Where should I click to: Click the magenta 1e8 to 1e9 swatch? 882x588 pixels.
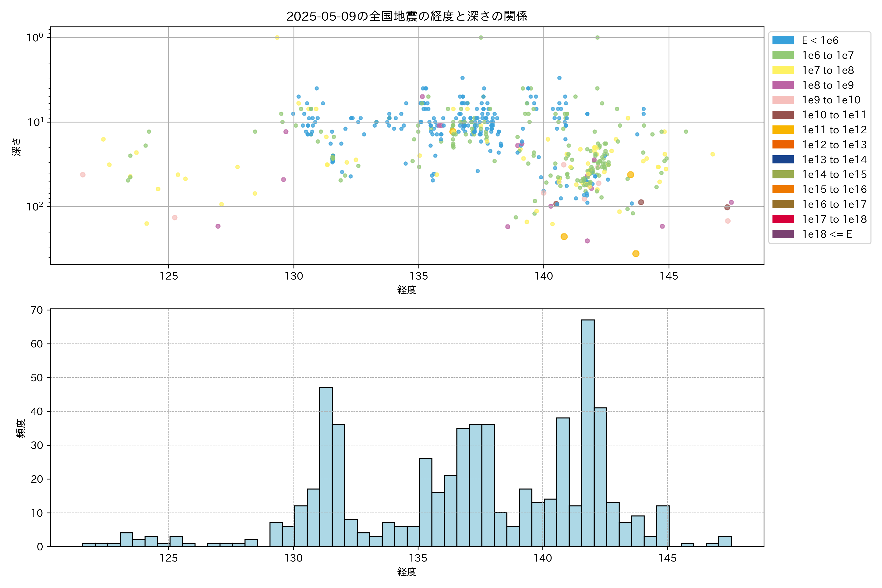(783, 85)
